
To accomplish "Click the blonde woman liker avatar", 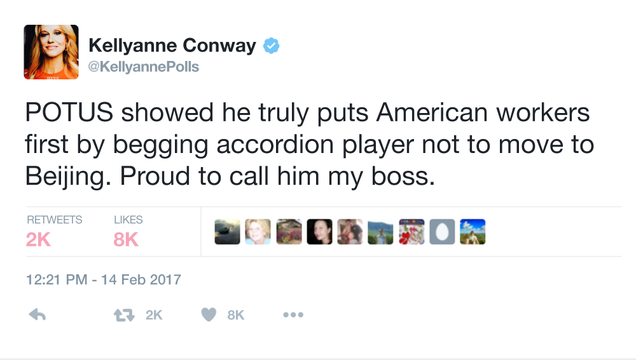I will [x=258, y=232].
